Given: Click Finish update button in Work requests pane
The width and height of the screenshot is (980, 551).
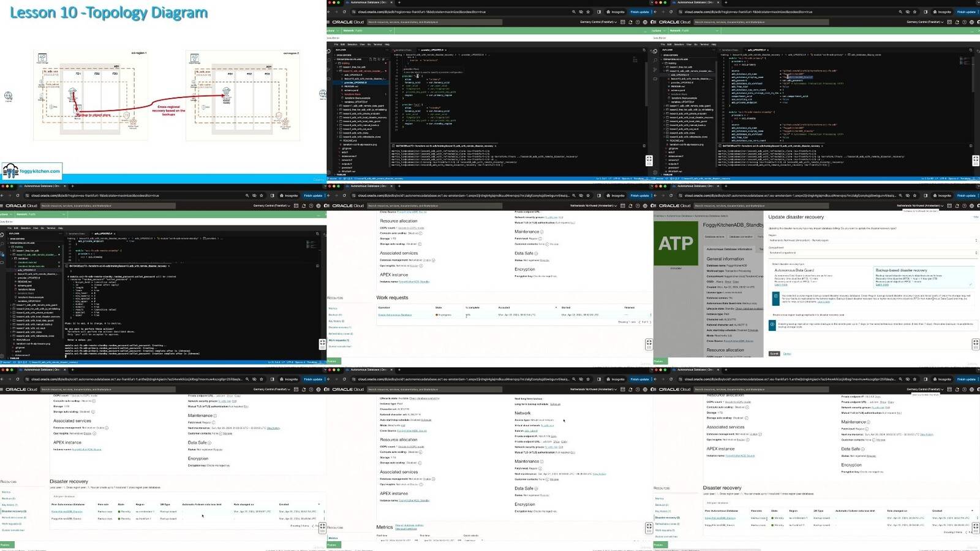Looking at the screenshot, I should tap(639, 196).
